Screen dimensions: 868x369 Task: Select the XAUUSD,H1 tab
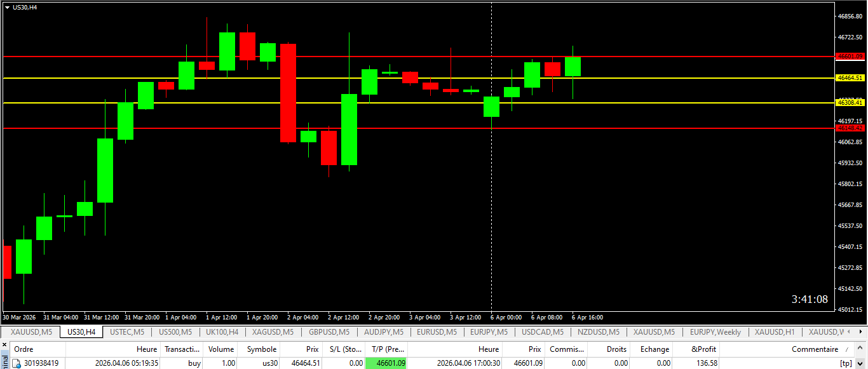[x=775, y=332]
